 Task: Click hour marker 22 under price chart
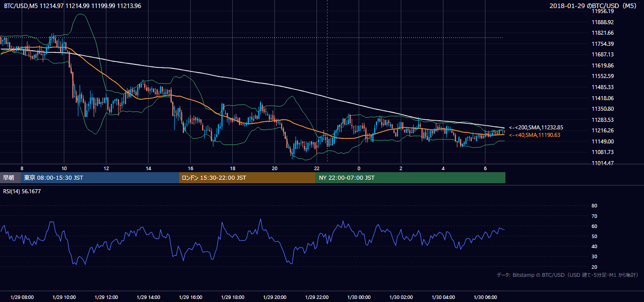point(316,168)
